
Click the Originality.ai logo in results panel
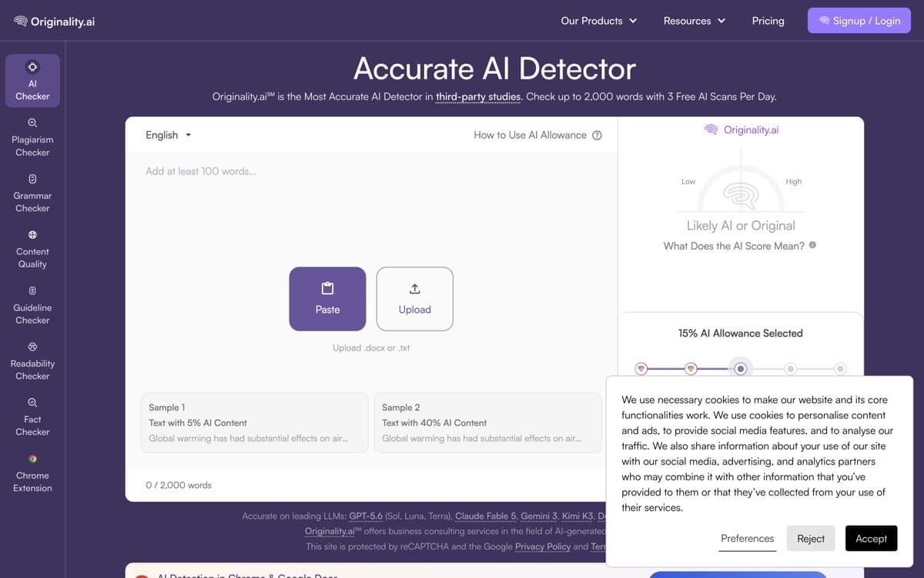click(741, 129)
